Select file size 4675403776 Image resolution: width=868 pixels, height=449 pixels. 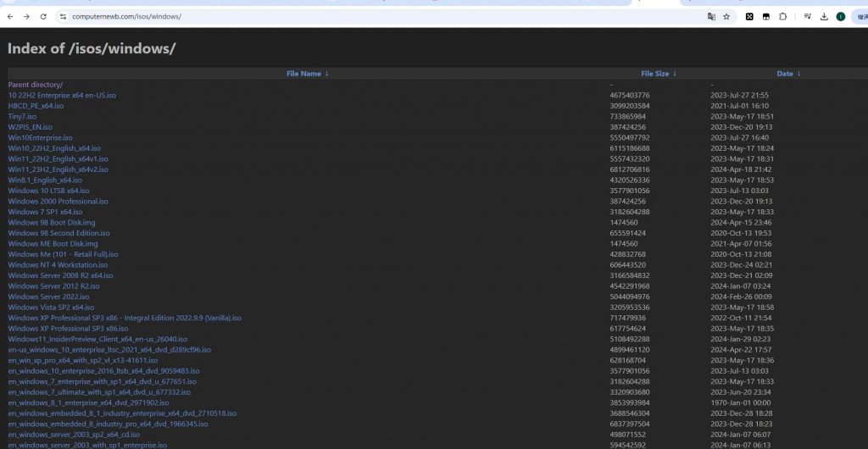coord(630,95)
